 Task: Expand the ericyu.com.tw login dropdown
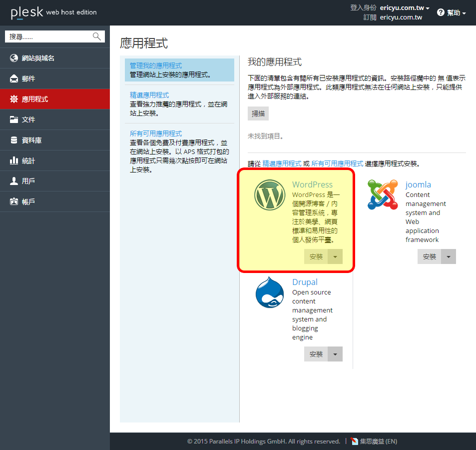(x=405, y=8)
